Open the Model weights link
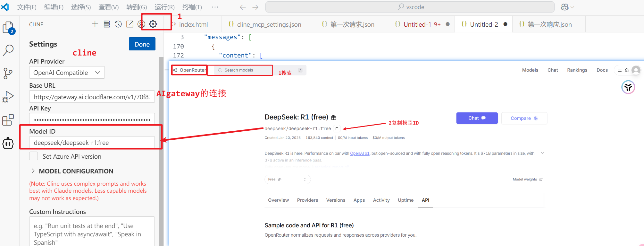Viewport: 644px width, 246px height. click(527, 179)
